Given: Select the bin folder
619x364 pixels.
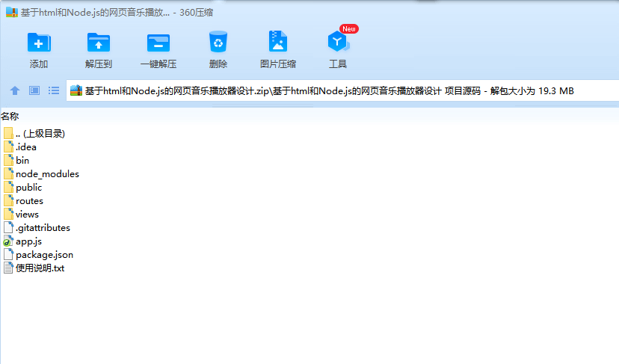Looking at the screenshot, I should pyautogui.click(x=16, y=160).
